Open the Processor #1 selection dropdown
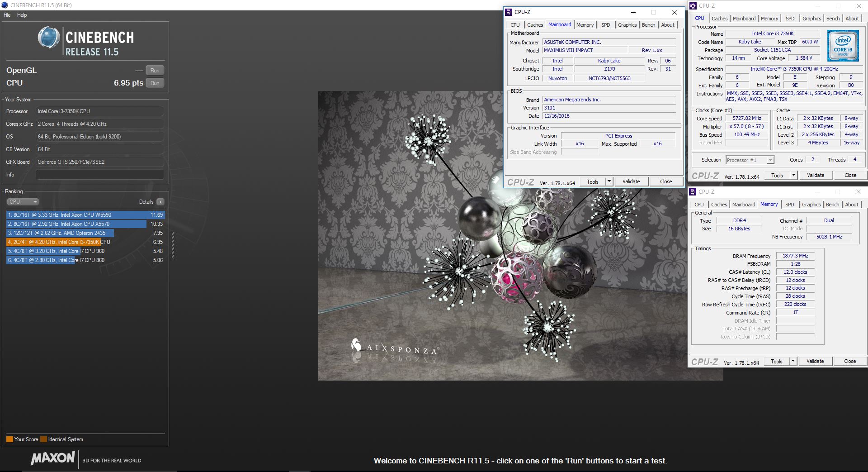The height and width of the screenshot is (472, 868). coord(750,160)
